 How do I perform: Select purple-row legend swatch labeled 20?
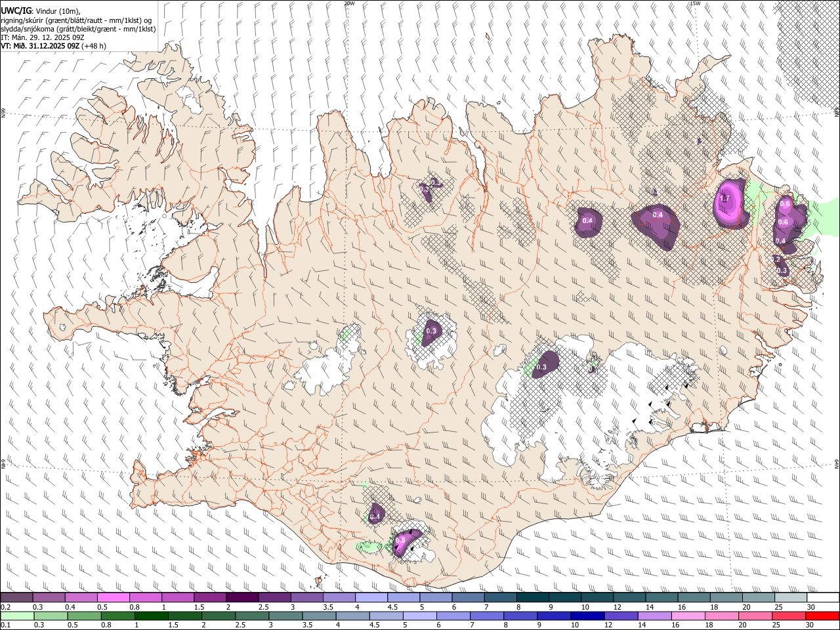pyautogui.click(x=758, y=598)
